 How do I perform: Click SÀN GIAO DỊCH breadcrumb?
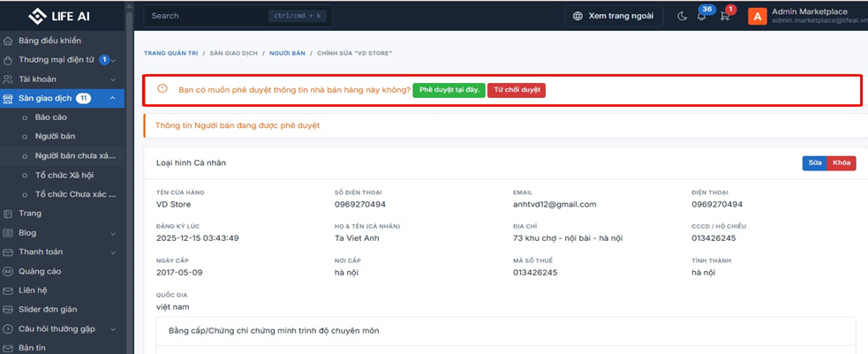pyautogui.click(x=234, y=53)
